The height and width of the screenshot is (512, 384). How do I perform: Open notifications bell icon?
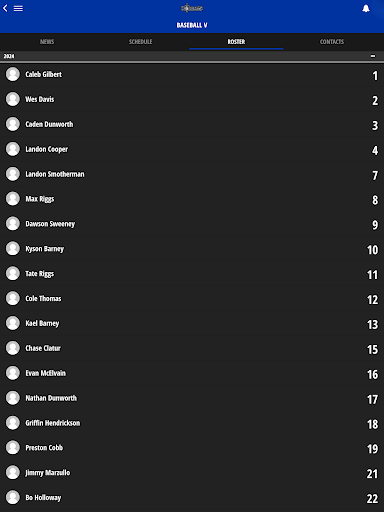(366, 8)
